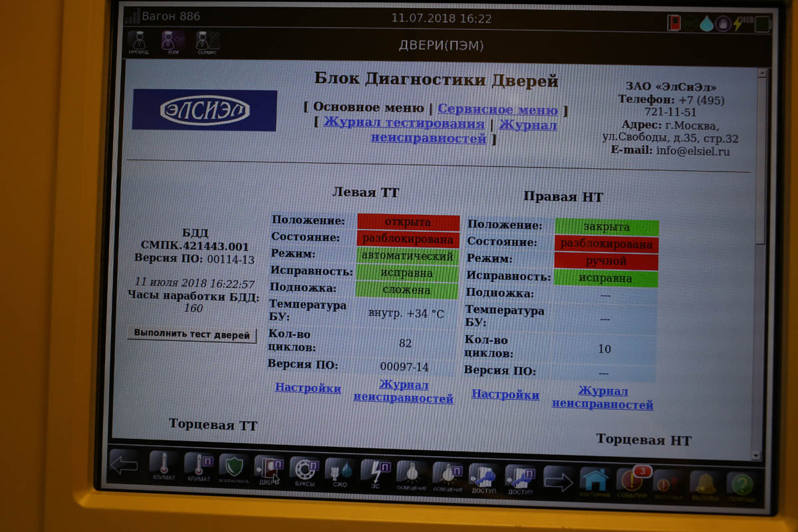Viewport: 798px width, 532px height.
Task: Click the ЭЛСИЭЛ company logo
Action: point(205,110)
